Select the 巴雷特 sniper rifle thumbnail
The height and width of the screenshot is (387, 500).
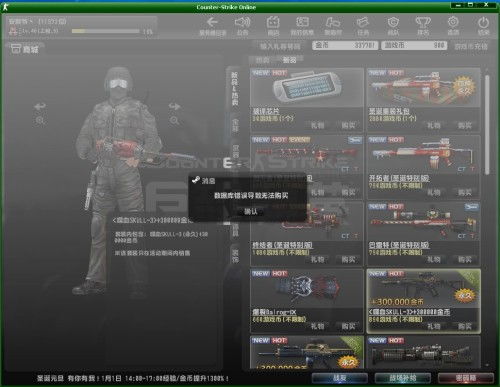point(423,222)
